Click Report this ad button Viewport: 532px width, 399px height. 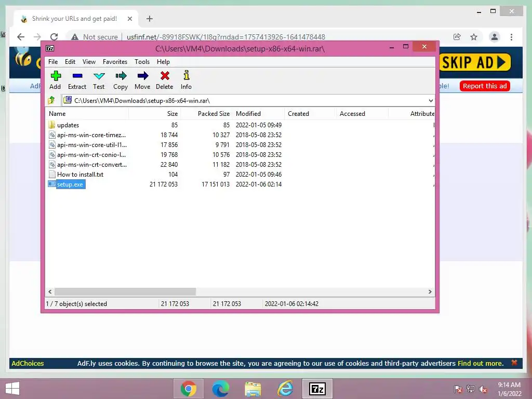485,86
